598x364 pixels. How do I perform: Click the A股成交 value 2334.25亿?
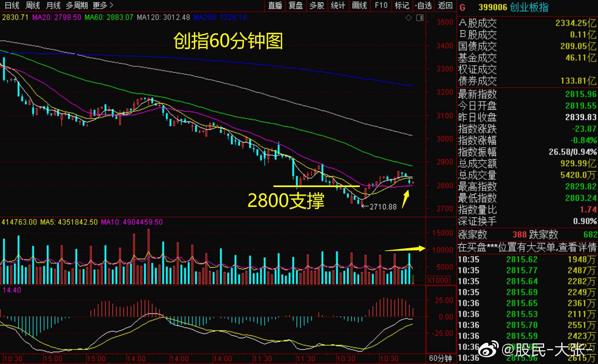(x=575, y=23)
